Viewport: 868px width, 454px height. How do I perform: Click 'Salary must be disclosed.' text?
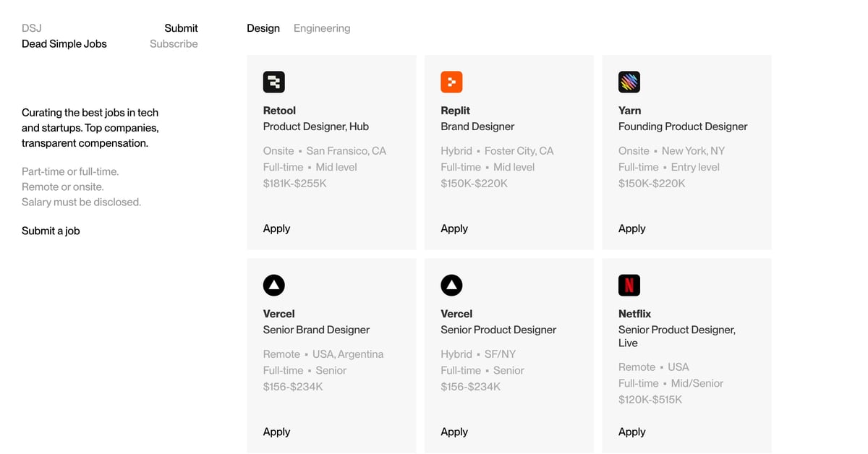(x=81, y=202)
